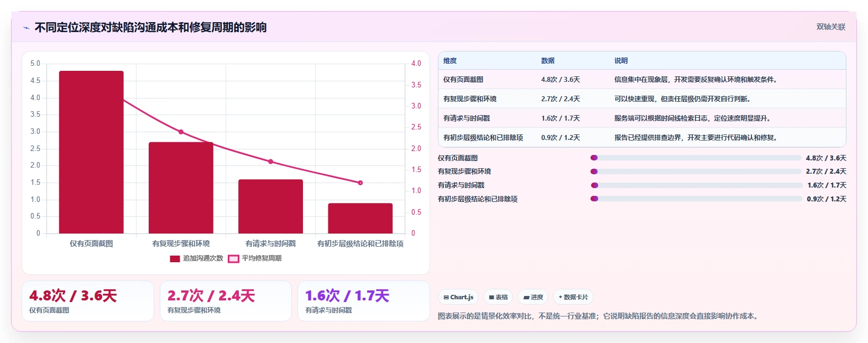Click the description starting 可以快速重现

click(x=682, y=99)
